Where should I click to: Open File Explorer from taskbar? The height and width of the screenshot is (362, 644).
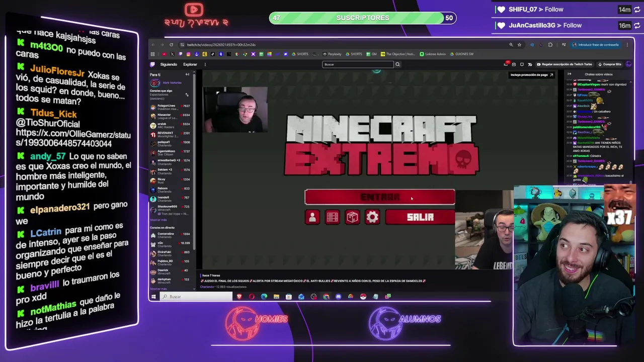(x=276, y=297)
